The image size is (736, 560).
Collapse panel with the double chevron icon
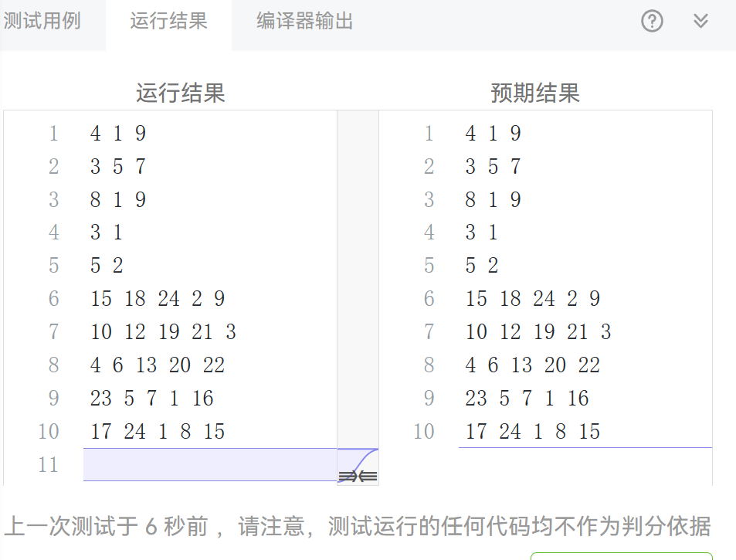pyautogui.click(x=700, y=22)
